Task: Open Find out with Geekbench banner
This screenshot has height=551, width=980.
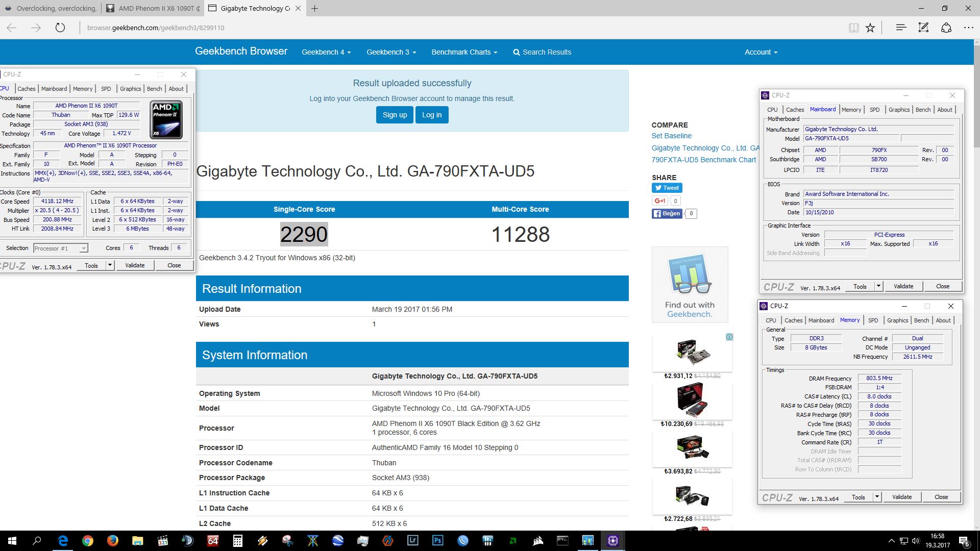Action: 690,285
